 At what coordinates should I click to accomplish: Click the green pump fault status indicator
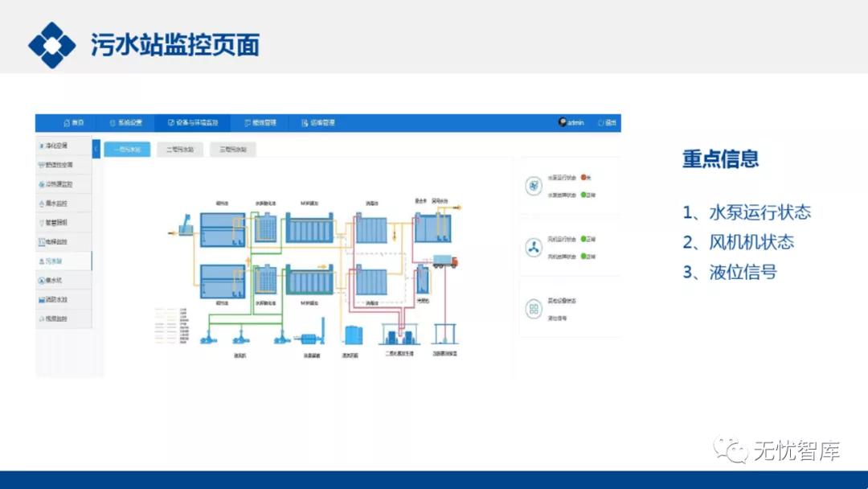click(x=583, y=195)
